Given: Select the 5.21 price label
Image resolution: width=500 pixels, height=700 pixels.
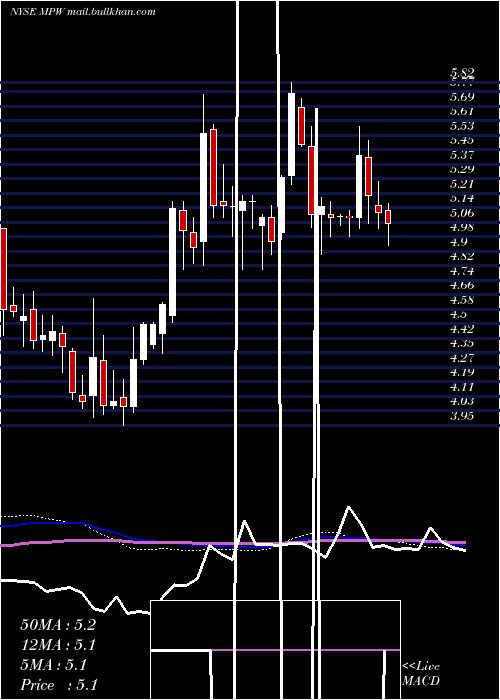Looking at the screenshot, I should pyautogui.click(x=462, y=184).
